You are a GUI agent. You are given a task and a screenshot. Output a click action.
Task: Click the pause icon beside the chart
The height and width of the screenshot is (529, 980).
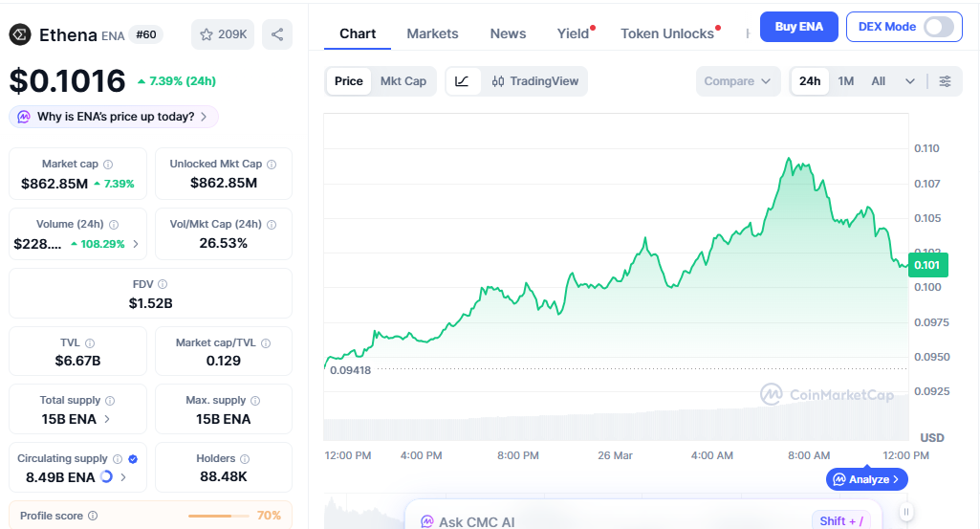pyautogui.click(x=906, y=512)
